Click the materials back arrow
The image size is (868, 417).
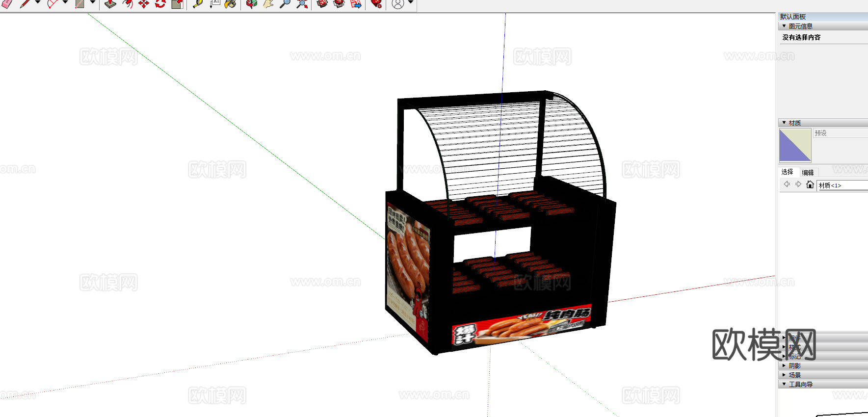(787, 184)
